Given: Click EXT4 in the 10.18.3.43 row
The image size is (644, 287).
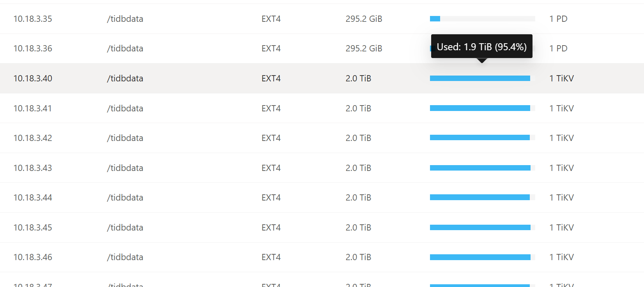Looking at the screenshot, I should [x=271, y=168].
